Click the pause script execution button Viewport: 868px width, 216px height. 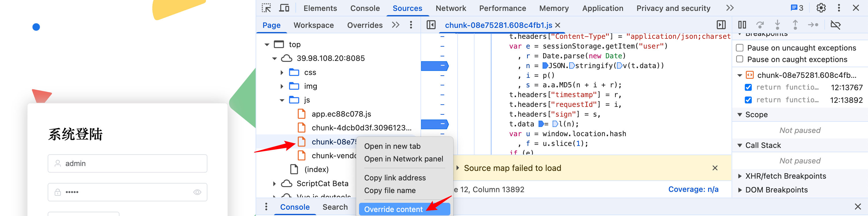click(742, 25)
